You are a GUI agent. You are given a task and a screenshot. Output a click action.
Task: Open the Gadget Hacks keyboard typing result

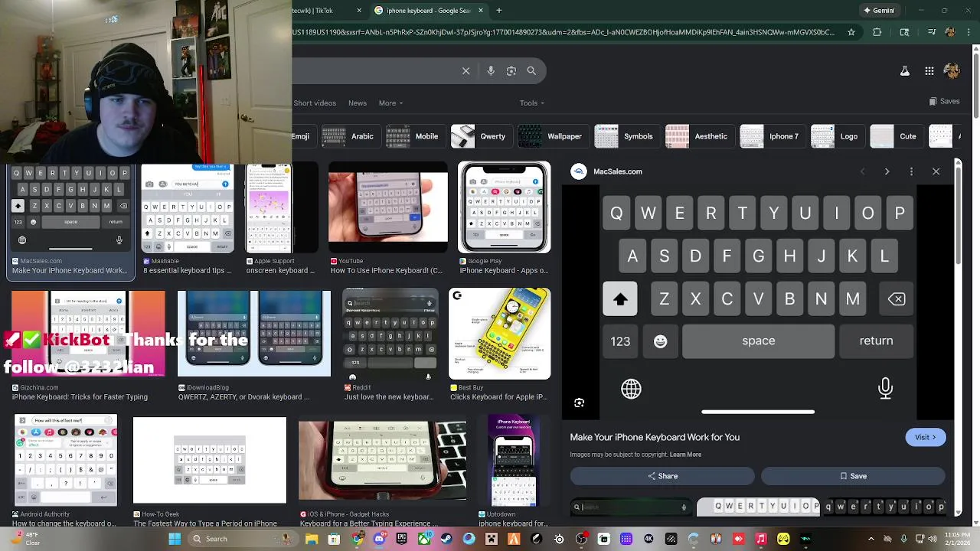pos(382,471)
